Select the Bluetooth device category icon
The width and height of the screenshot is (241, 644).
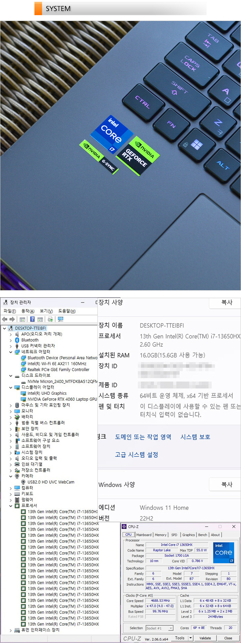(17, 340)
